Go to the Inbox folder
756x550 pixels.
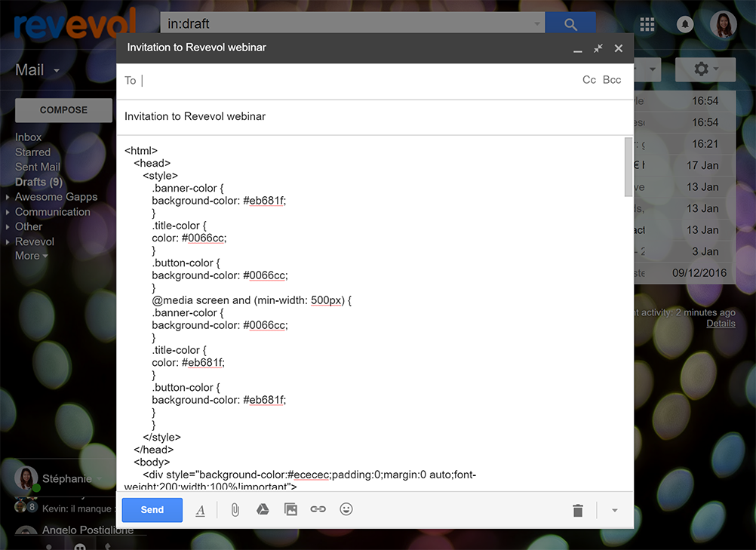[x=28, y=137]
